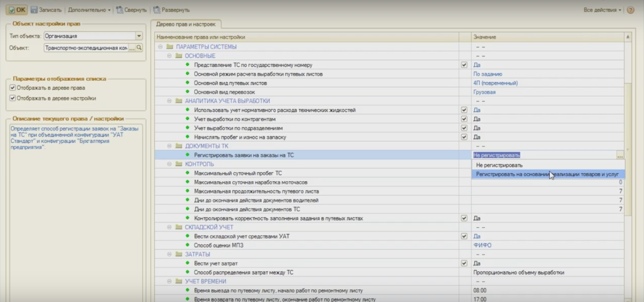The height and width of the screenshot is (302, 644).
Task: Open the Дополнительно menu
Action: point(89,10)
